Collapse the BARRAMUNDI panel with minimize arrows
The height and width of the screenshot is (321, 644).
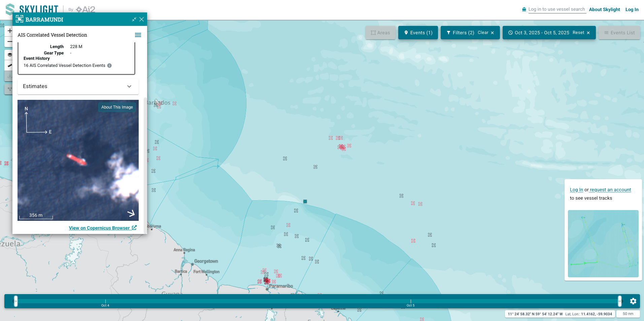[134, 19]
